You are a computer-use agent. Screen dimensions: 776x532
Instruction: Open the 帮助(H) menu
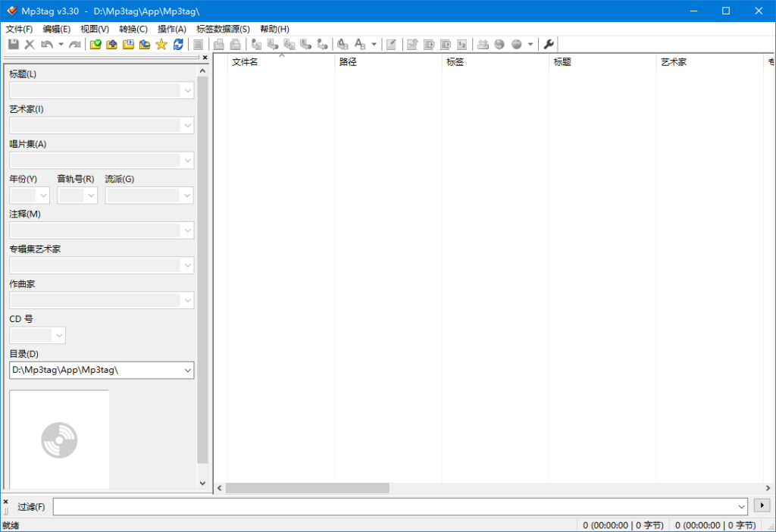pos(274,30)
